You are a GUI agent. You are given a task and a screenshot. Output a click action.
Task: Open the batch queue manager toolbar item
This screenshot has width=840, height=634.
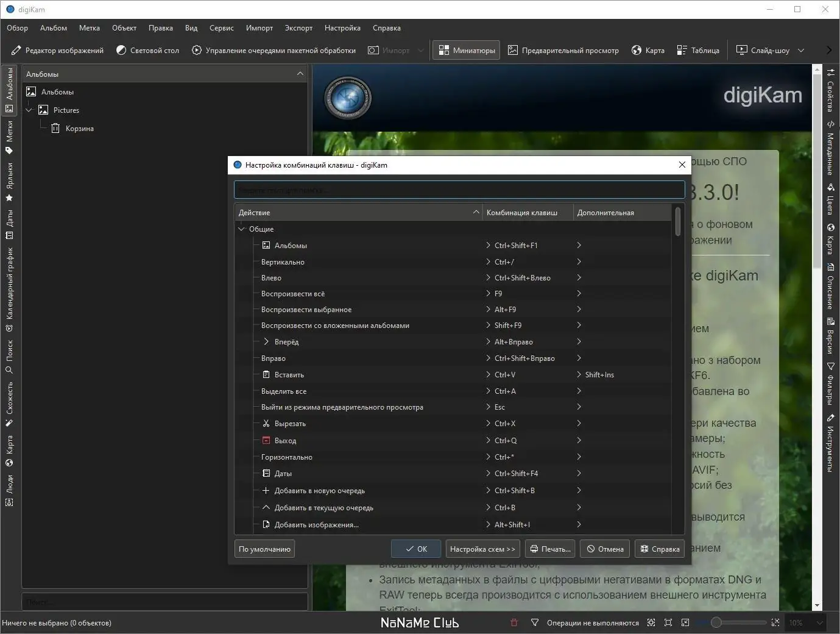point(274,51)
